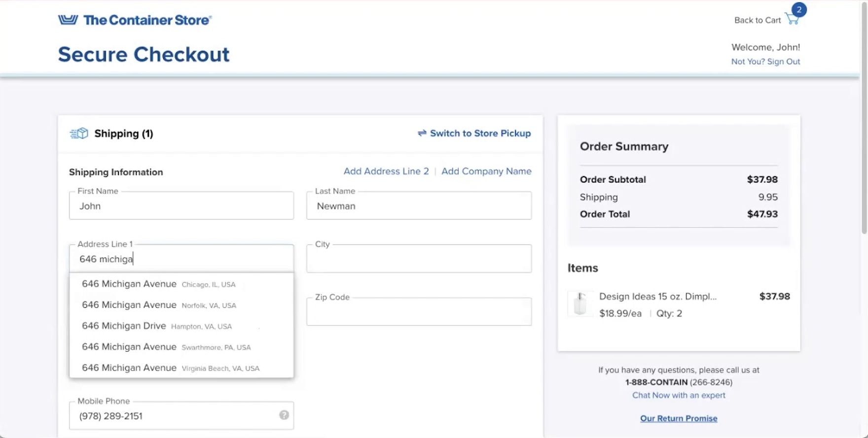Focus the City input field
The height and width of the screenshot is (438, 868).
[419, 259]
